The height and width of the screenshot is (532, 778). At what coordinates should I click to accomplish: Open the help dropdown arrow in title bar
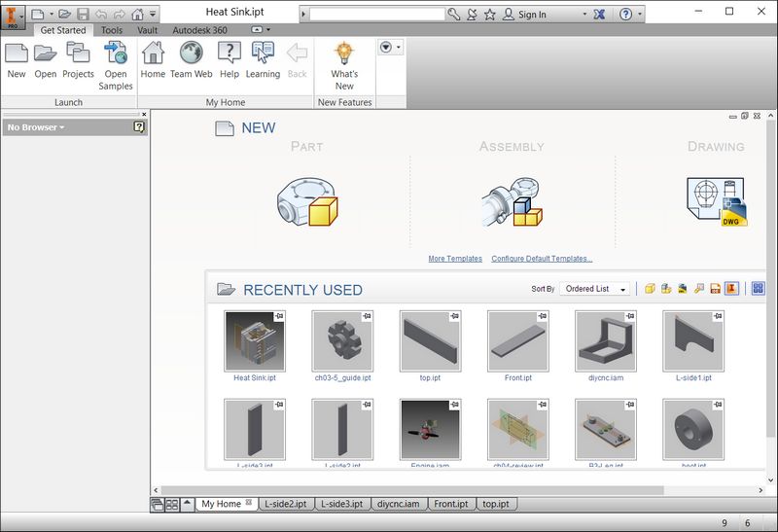640,15
